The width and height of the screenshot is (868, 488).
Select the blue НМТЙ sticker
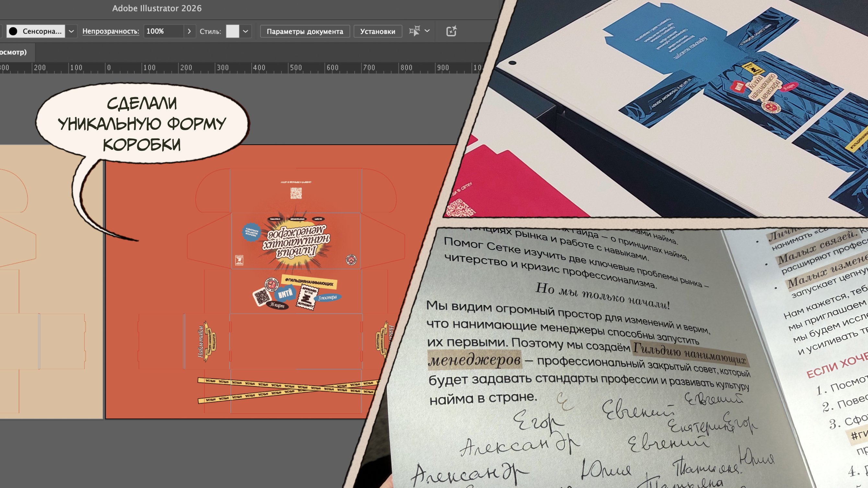point(285,294)
